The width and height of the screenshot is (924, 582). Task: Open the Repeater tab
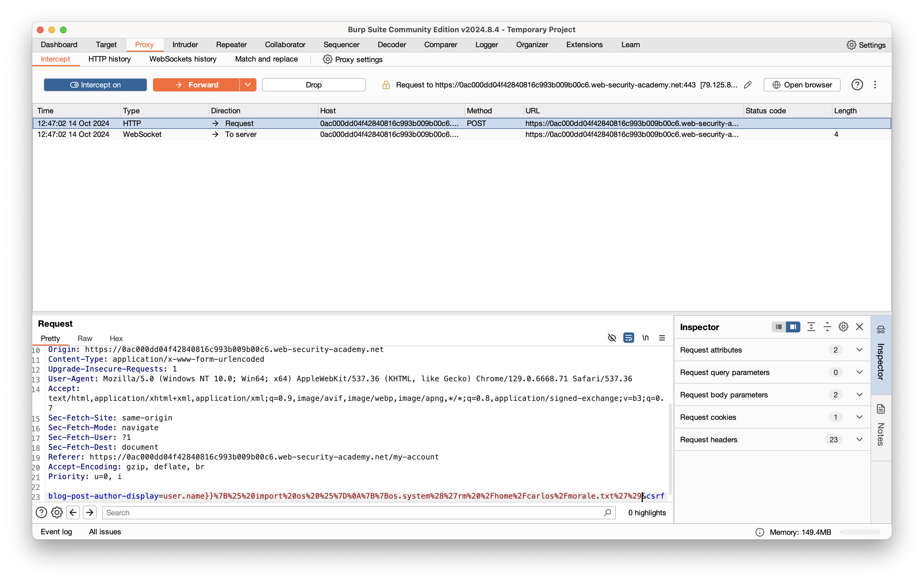[231, 45]
